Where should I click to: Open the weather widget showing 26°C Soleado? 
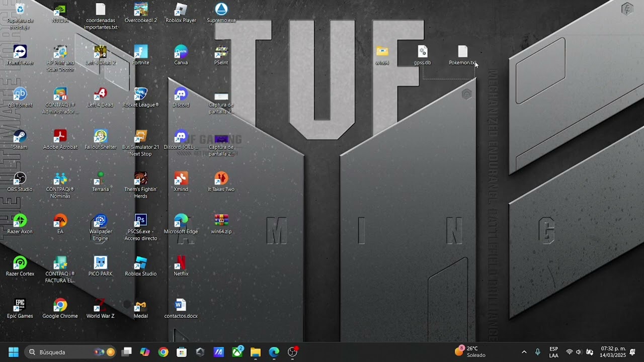pyautogui.click(x=470, y=351)
